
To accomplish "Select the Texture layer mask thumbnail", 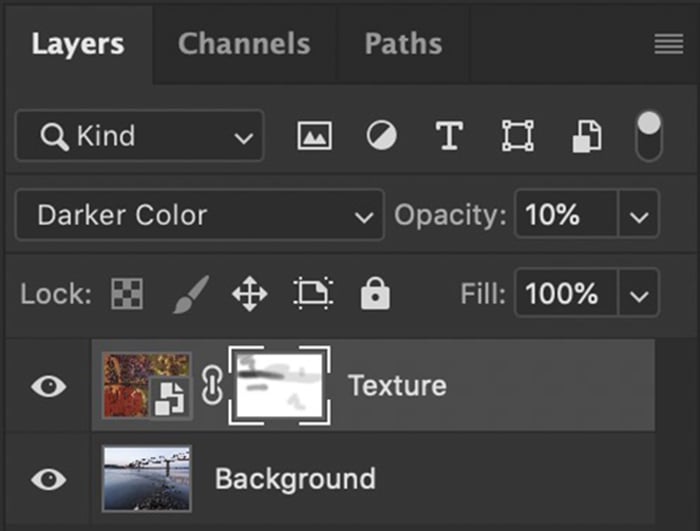I will pos(279,385).
